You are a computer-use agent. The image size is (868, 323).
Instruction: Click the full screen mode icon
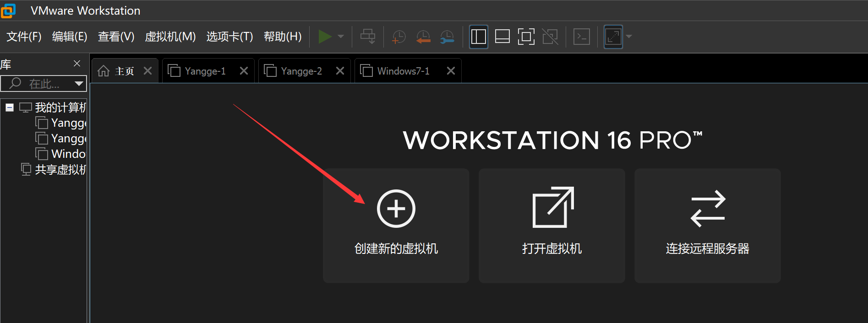(526, 37)
